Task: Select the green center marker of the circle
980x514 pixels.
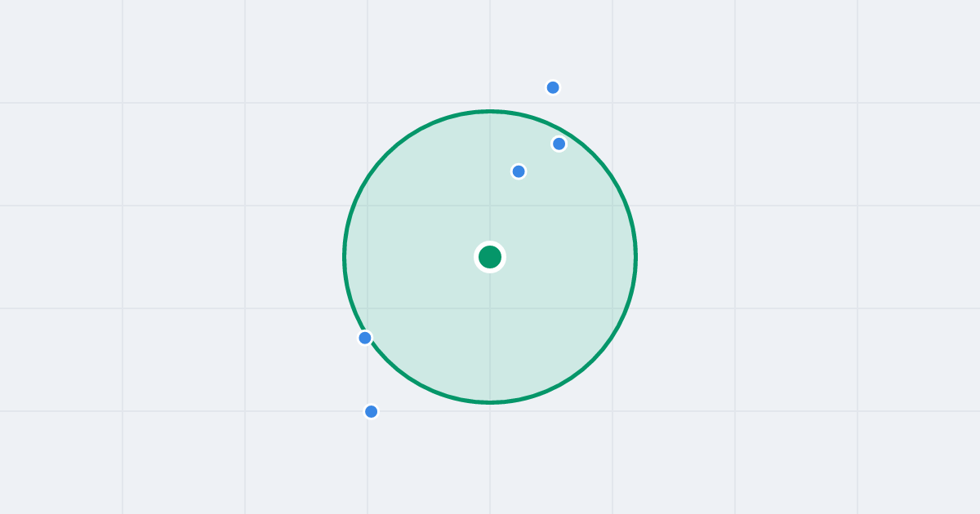Action: 490,257
